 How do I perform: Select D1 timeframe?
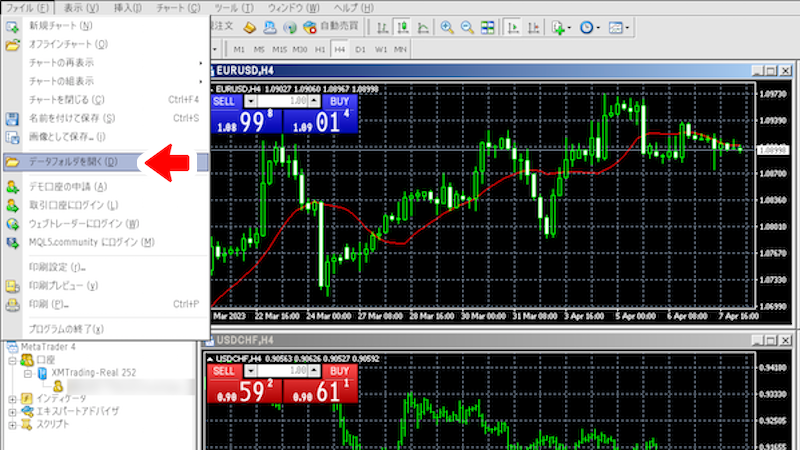point(360,49)
